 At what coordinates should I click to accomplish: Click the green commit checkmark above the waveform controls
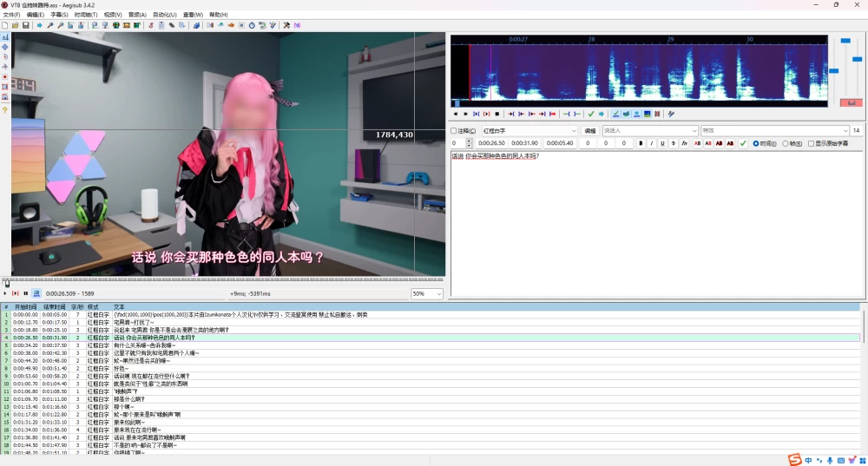pos(590,114)
